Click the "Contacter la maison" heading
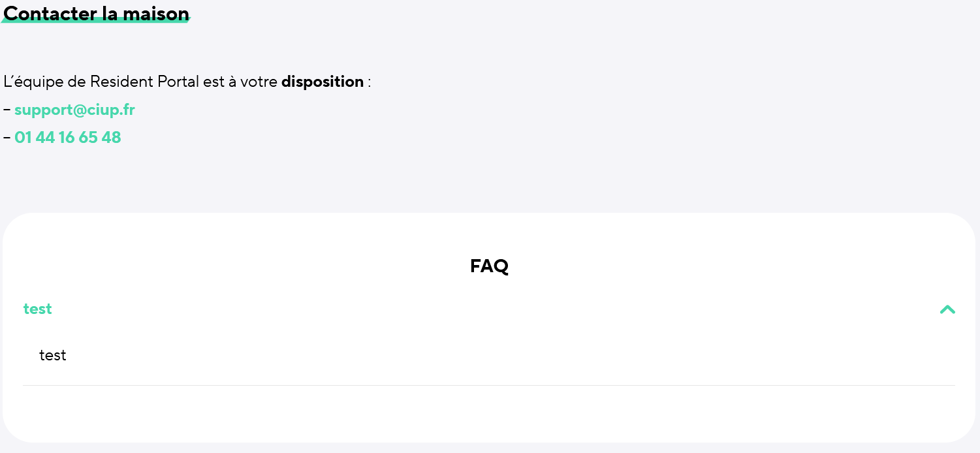This screenshot has width=980, height=453. tap(97, 14)
